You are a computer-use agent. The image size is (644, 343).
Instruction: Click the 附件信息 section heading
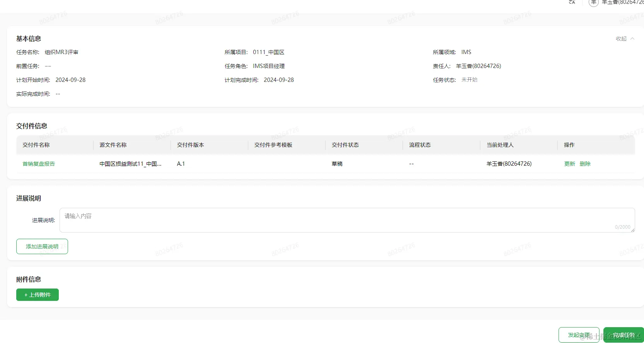coord(29,279)
